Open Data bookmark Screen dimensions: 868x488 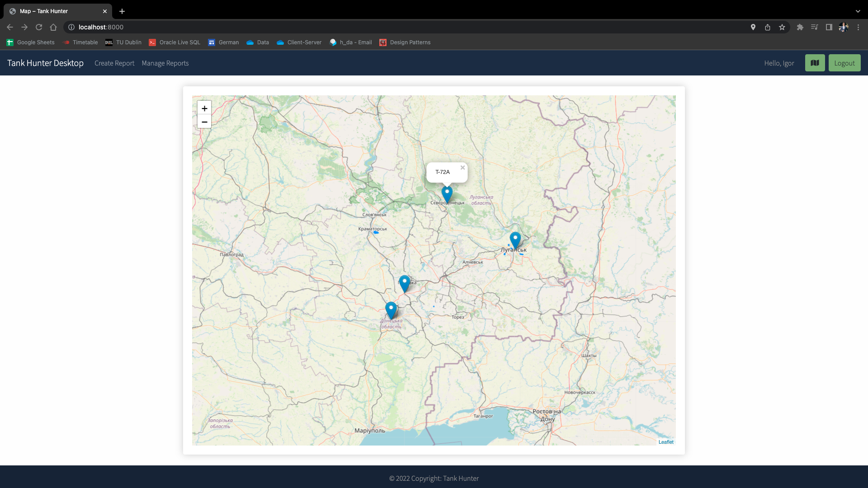point(258,42)
